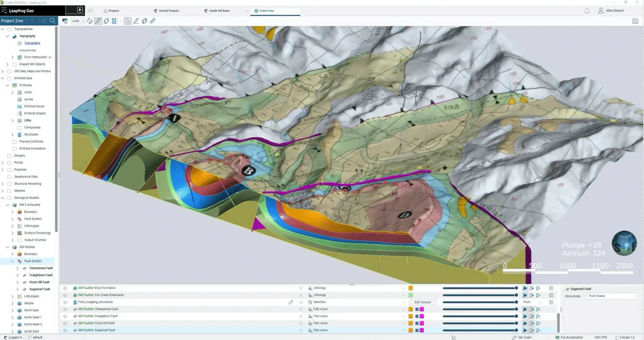The image size is (644, 340).
Task: Click the draw slicer line tool
Action: click(98, 21)
